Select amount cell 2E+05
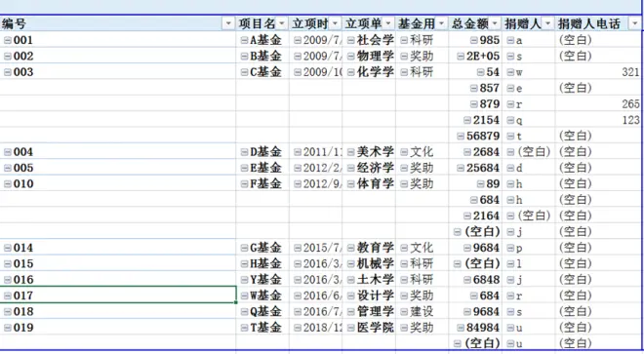The width and height of the screenshot is (644, 354). tap(475, 57)
